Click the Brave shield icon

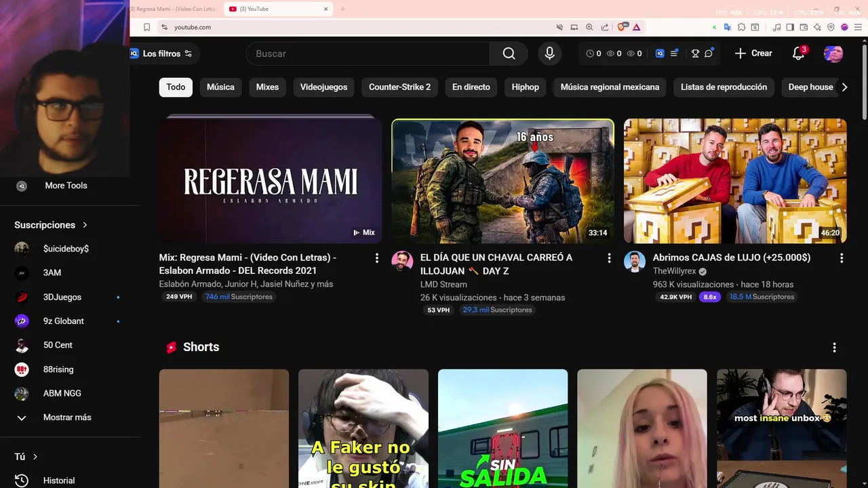click(621, 27)
